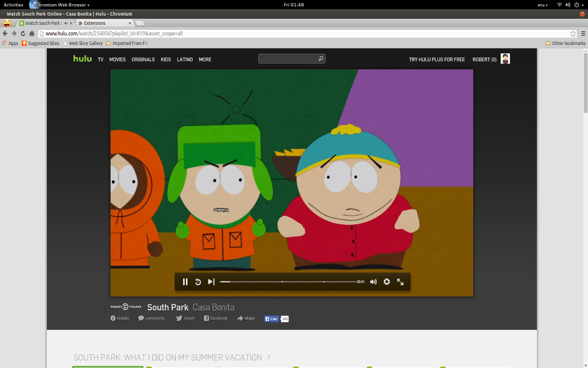The width and height of the screenshot is (588, 368).
Task: Click the smiley face icon beside tabs
Action: (7, 23)
